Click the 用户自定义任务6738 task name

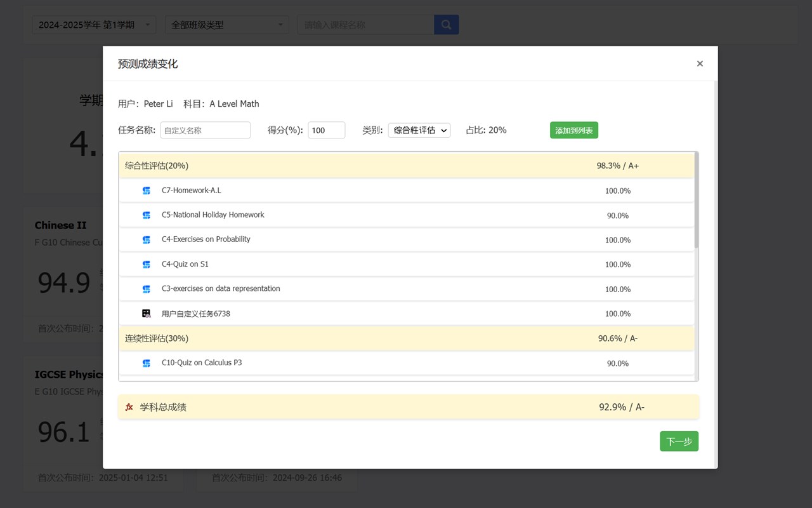[196, 314]
